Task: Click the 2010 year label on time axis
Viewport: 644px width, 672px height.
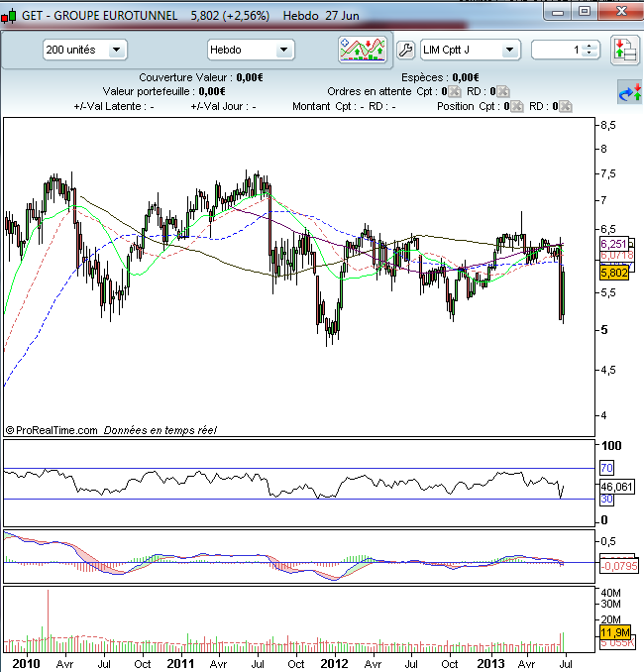Action: (26, 664)
